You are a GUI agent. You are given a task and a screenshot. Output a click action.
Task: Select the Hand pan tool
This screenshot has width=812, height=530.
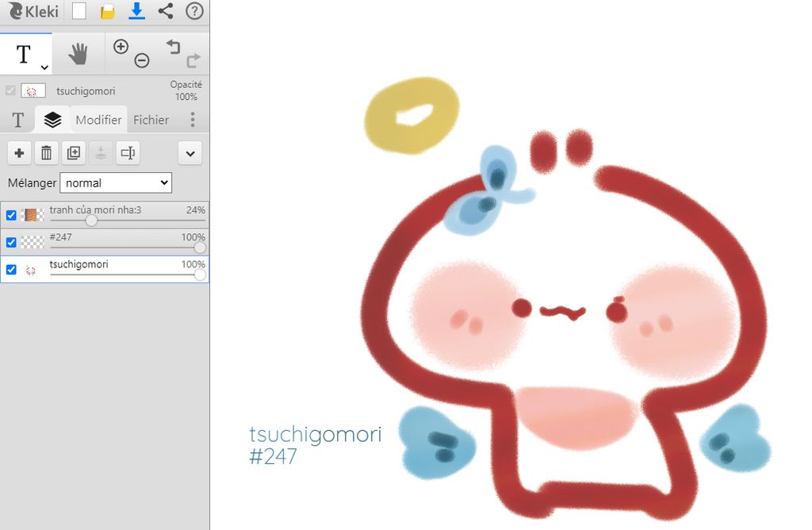point(79,54)
